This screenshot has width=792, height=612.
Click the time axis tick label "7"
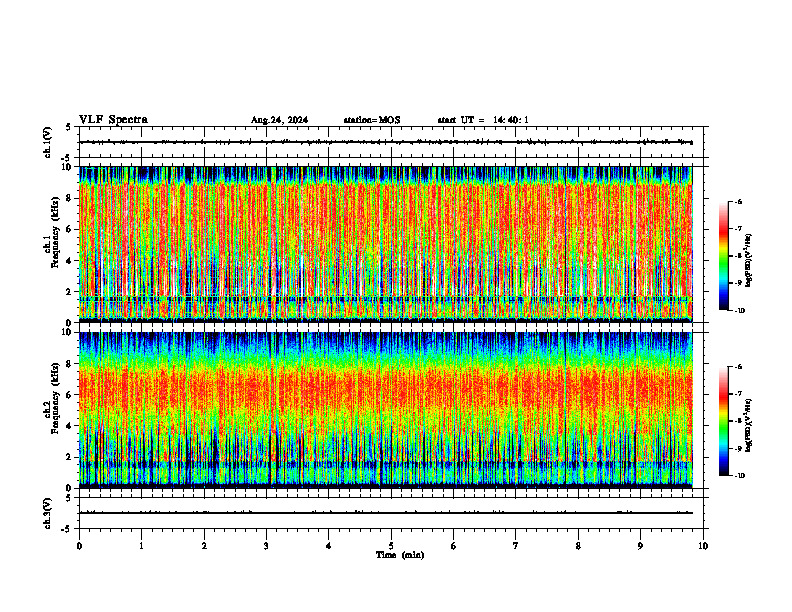tap(516, 546)
